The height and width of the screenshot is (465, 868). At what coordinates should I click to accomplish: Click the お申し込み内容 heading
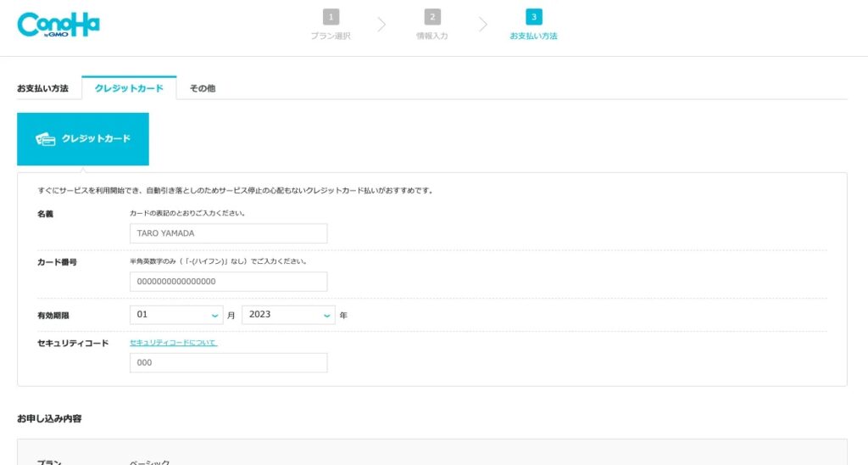tap(49, 418)
